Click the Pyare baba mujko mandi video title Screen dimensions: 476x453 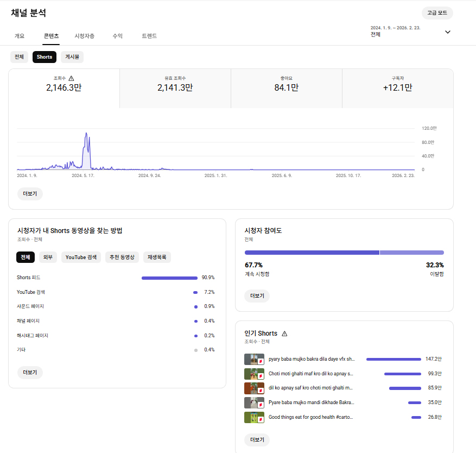(x=311, y=402)
